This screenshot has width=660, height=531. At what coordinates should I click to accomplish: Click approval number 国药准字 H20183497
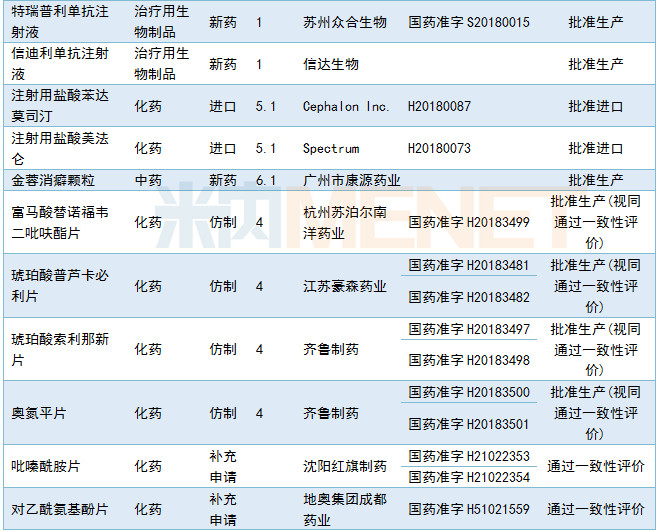point(469,329)
